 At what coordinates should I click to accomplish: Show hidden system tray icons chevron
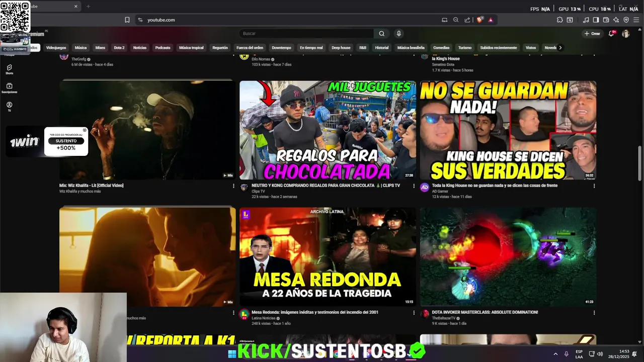point(555,354)
